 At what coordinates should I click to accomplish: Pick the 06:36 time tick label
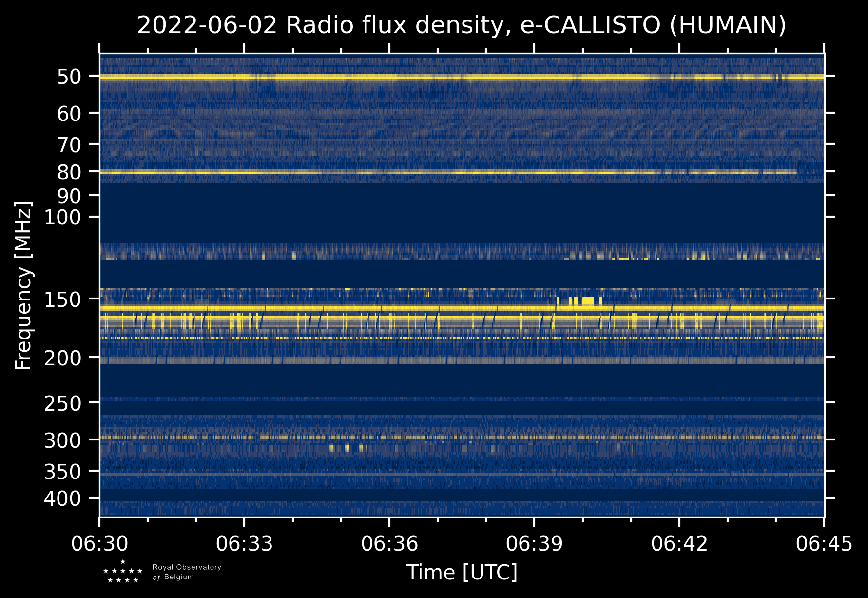click(x=389, y=543)
